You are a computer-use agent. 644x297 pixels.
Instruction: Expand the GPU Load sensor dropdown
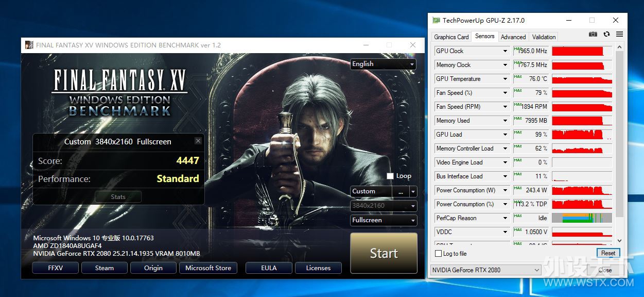[506, 135]
